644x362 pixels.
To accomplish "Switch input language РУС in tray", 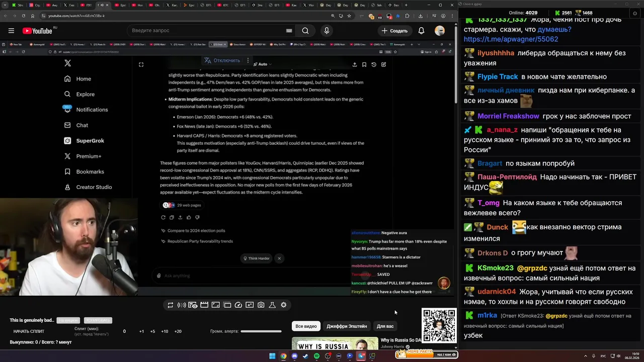I will (x=604, y=356).
